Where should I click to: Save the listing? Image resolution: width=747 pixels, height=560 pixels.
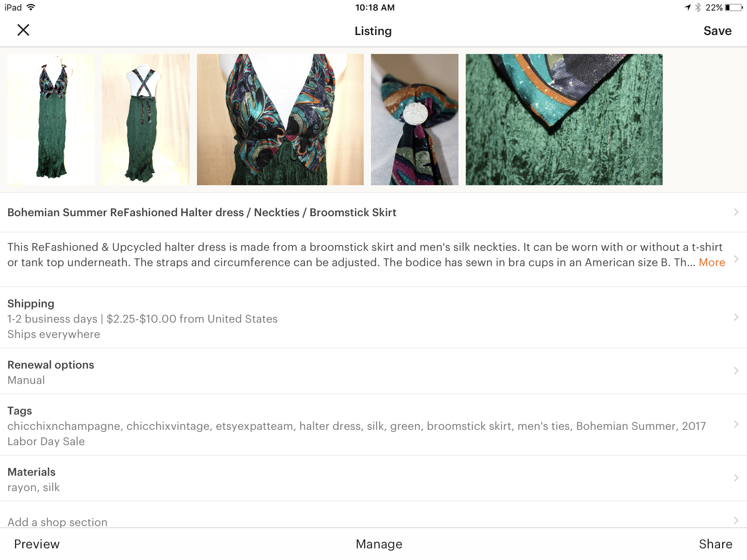[718, 31]
